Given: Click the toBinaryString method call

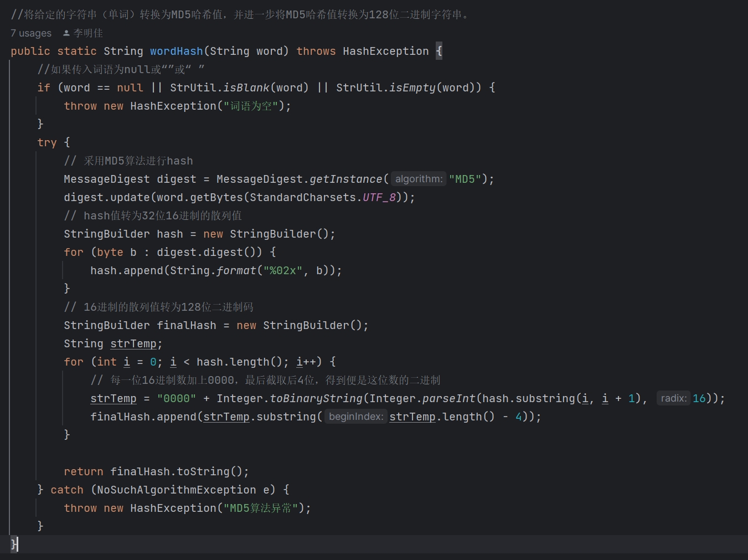Looking at the screenshot, I should tap(316, 398).
